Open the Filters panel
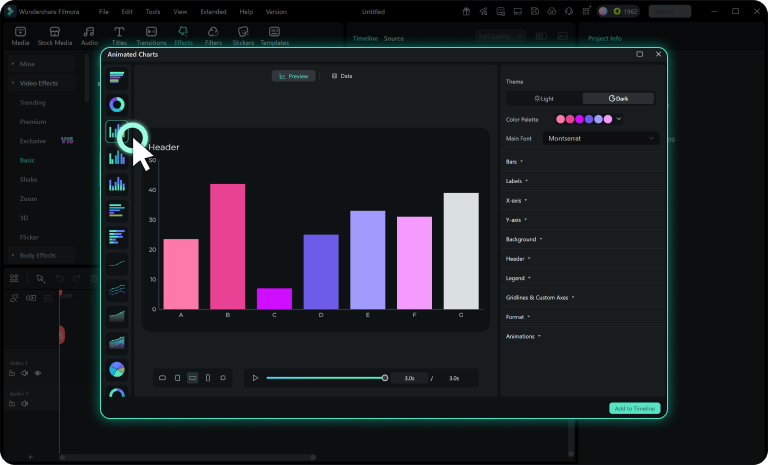The image size is (768, 465). click(x=213, y=36)
